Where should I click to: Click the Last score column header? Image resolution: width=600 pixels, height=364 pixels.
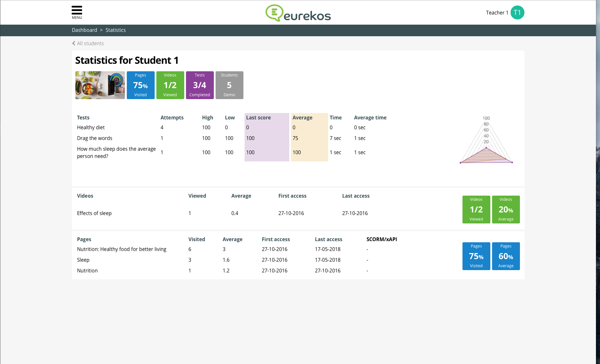coord(258,118)
